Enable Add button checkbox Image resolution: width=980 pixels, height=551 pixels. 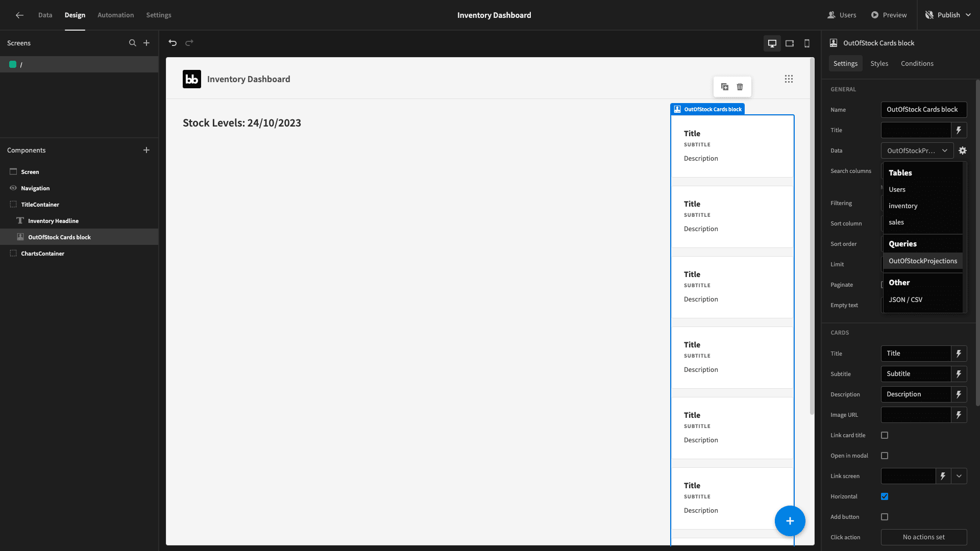coord(885,517)
